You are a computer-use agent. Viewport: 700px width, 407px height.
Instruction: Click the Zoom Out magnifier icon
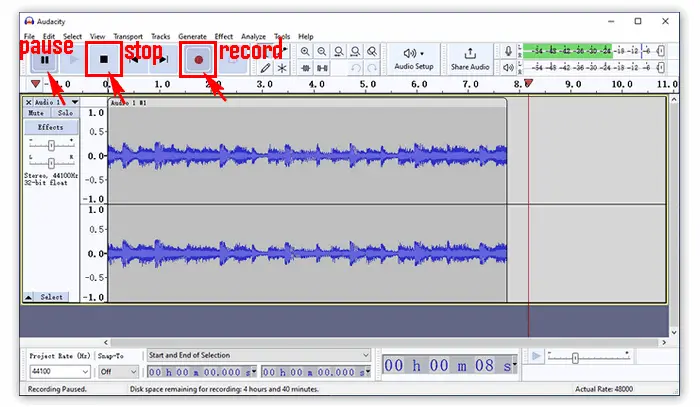click(x=321, y=52)
